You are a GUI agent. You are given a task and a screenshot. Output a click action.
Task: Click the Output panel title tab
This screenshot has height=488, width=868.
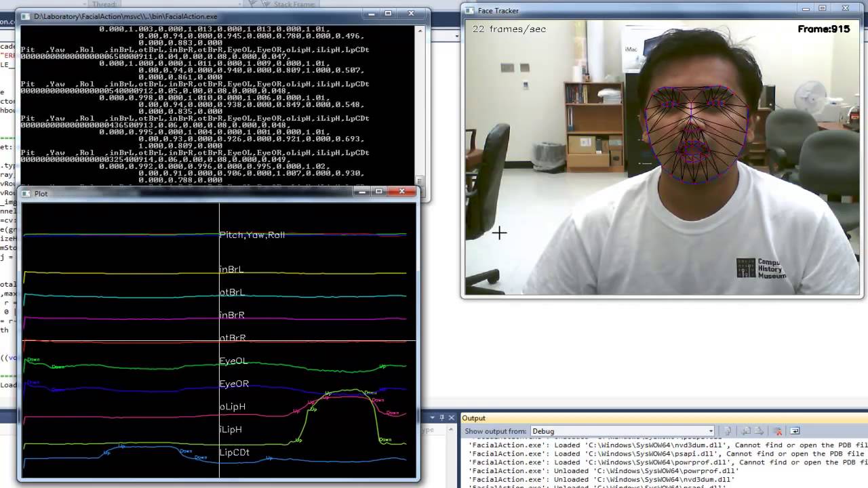pos(474,418)
